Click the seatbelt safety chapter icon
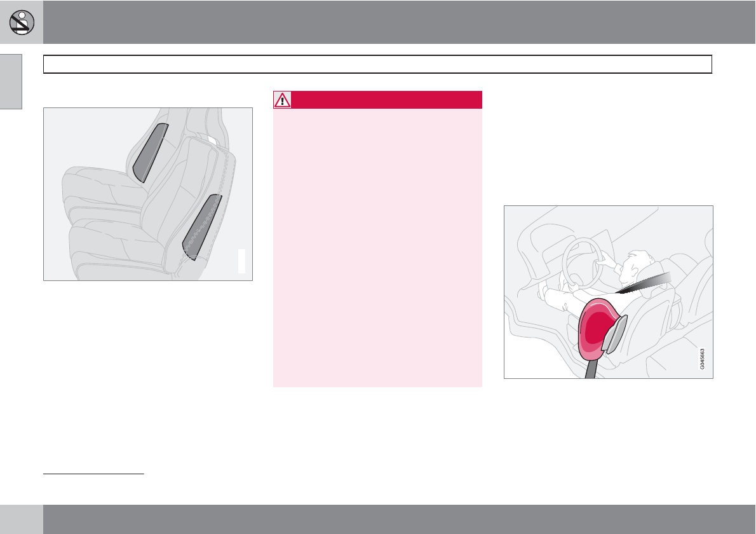 [22, 22]
